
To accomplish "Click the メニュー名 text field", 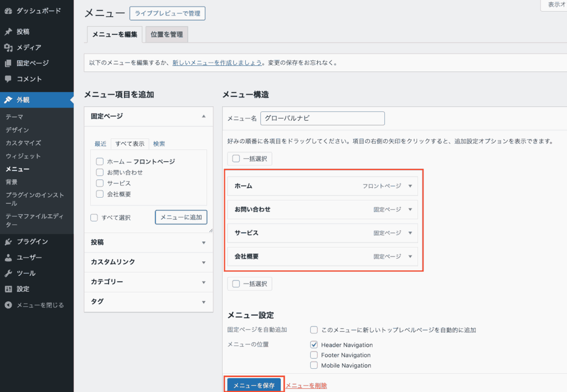I will (x=322, y=118).
